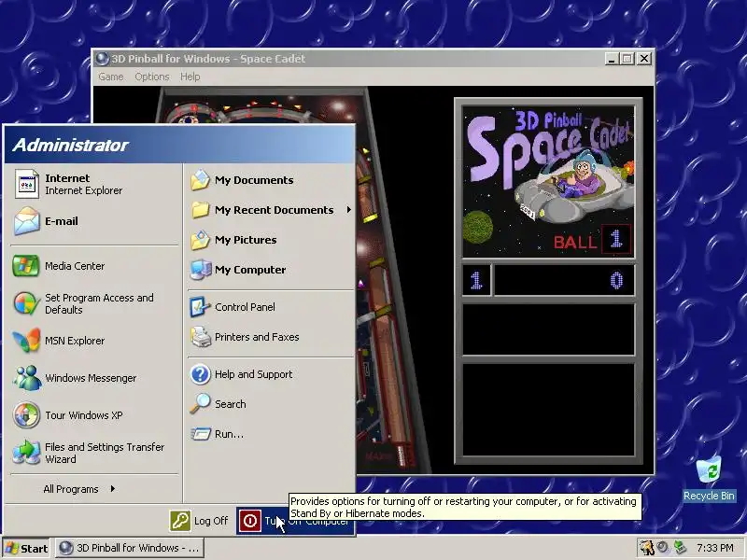The image size is (747, 560).
Task: Open the Game menu in Pinball
Action: point(111,77)
